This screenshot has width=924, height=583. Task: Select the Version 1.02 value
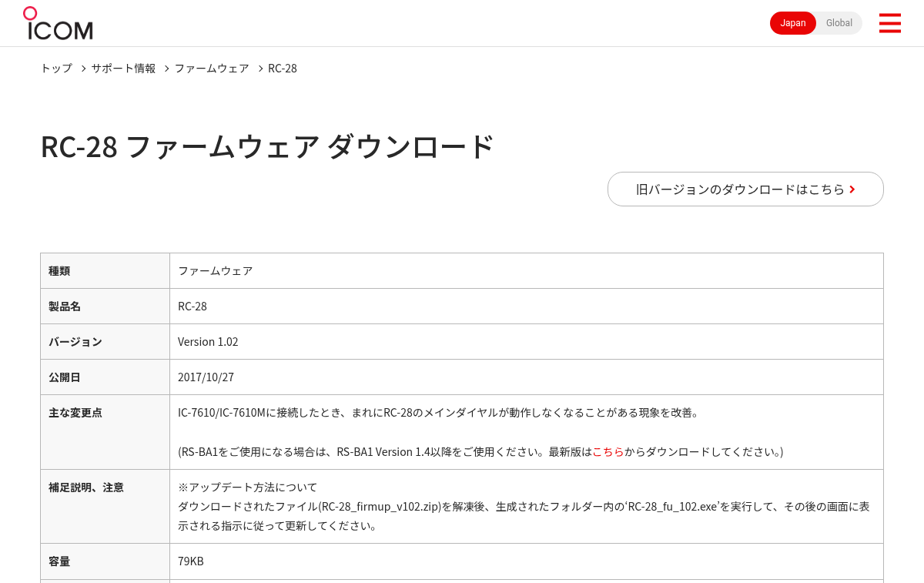(208, 341)
